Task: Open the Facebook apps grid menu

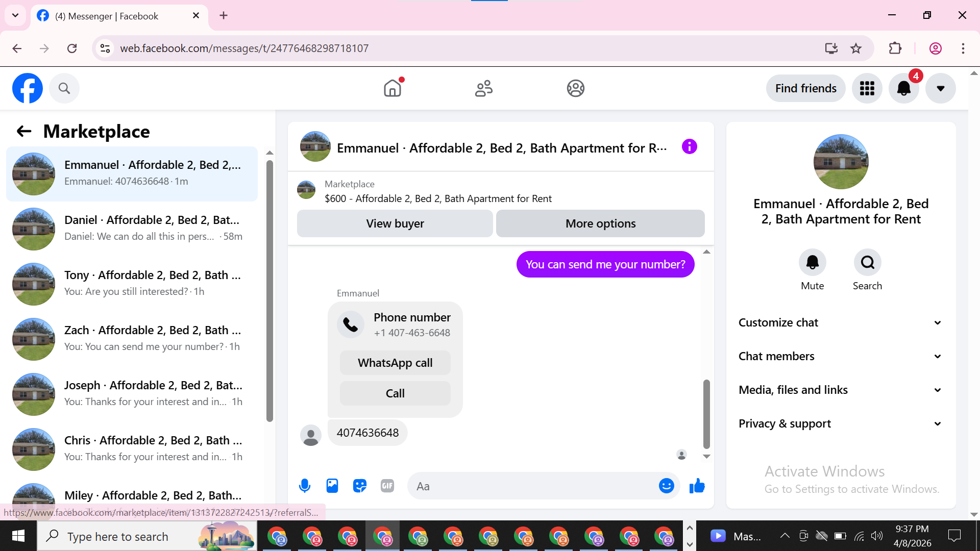Action: pyautogui.click(x=867, y=88)
